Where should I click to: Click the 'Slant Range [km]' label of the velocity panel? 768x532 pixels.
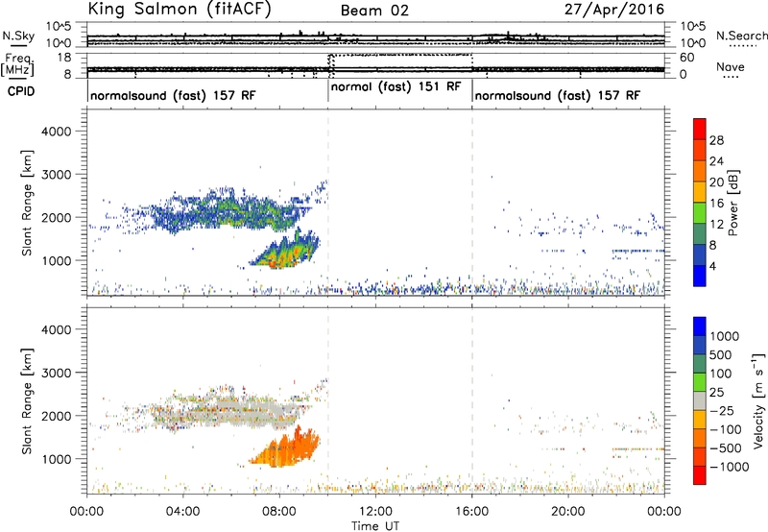pyautogui.click(x=27, y=400)
